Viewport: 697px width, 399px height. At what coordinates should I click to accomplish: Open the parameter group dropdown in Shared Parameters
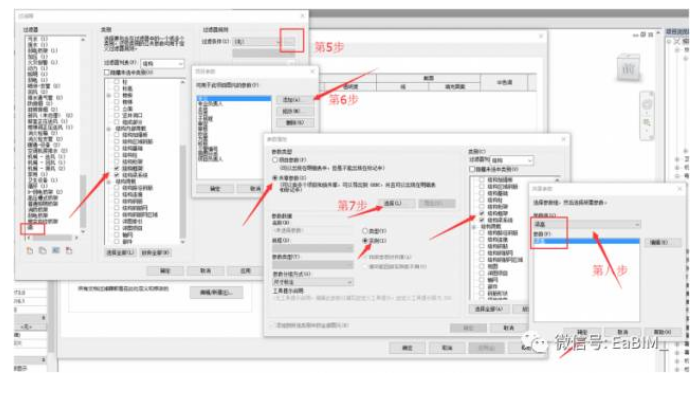[x=587, y=224]
